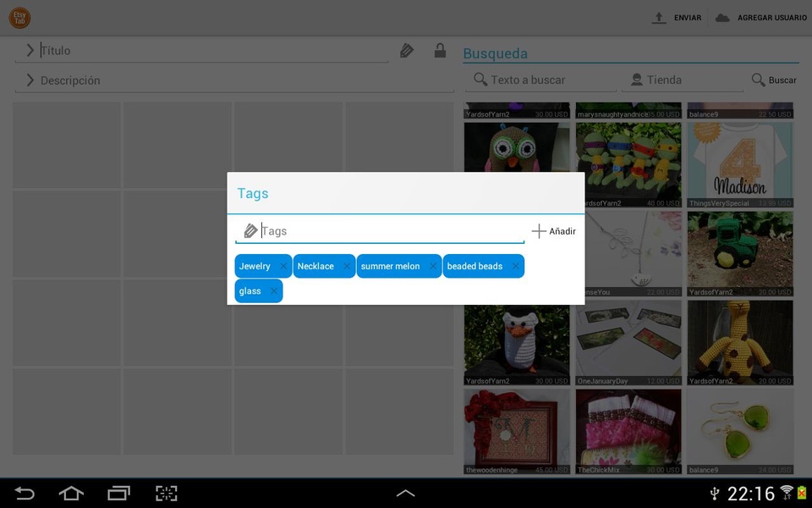The image size is (812, 508).
Task: Click the cloud icon for adding user
Action: click(x=722, y=18)
